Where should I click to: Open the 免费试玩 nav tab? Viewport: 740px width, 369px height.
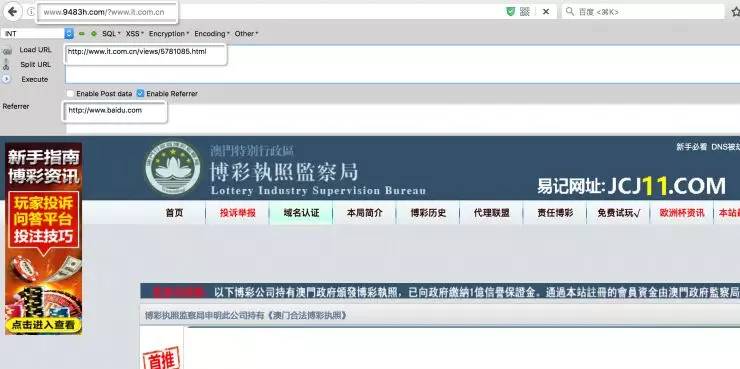click(x=618, y=213)
